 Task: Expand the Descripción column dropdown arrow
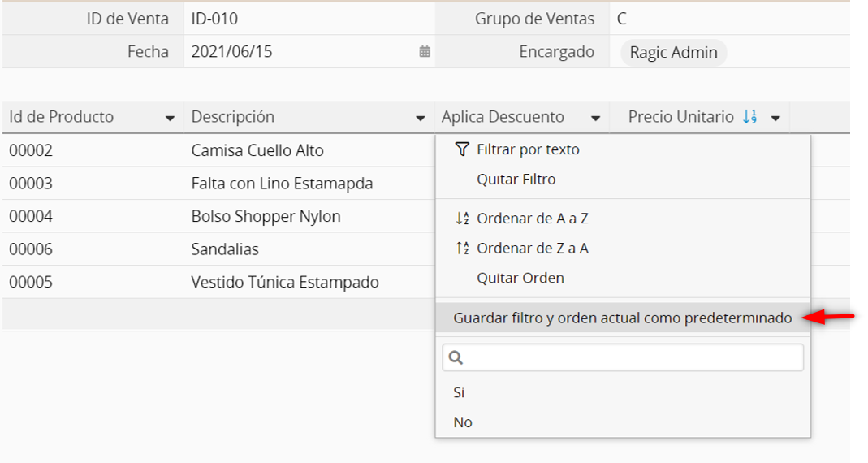click(x=420, y=119)
